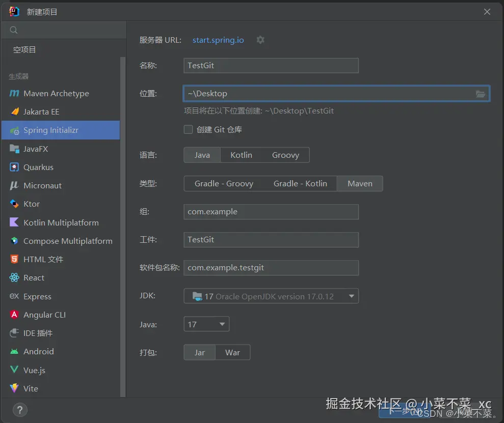
Task: Open the start.spring.io server link
Action: 218,40
